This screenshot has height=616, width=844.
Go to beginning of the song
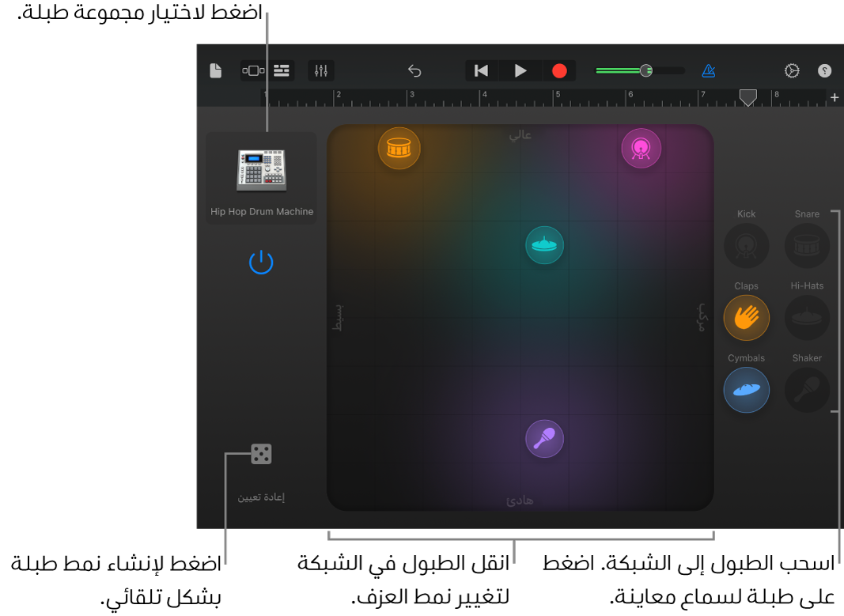point(481,71)
